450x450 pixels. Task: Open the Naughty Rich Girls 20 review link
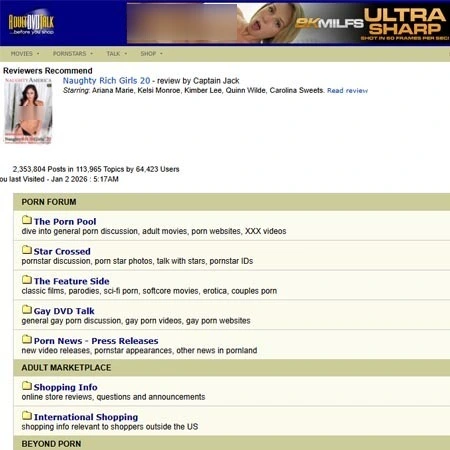click(106, 81)
